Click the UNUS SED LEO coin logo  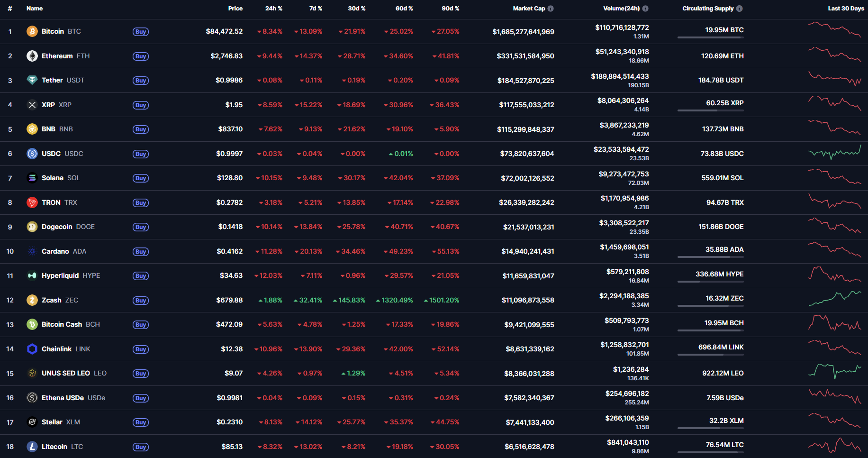click(32, 373)
